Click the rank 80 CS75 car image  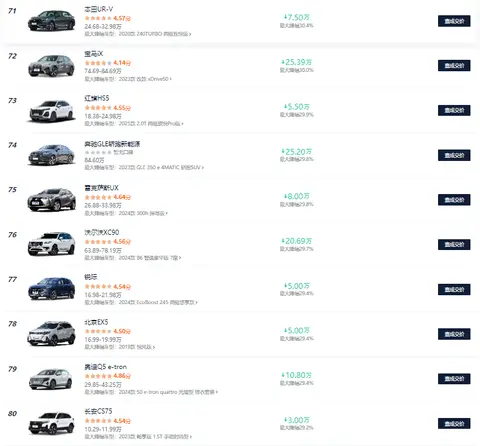[x=51, y=423]
